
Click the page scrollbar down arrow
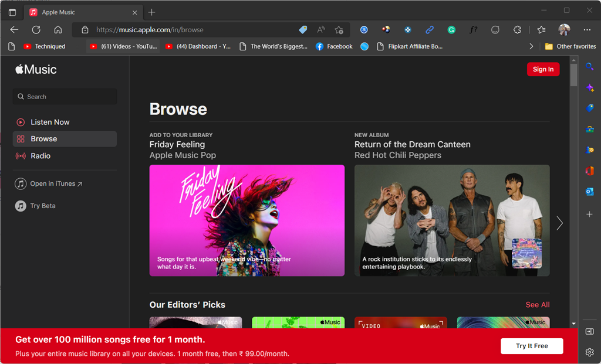click(x=573, y=324)
